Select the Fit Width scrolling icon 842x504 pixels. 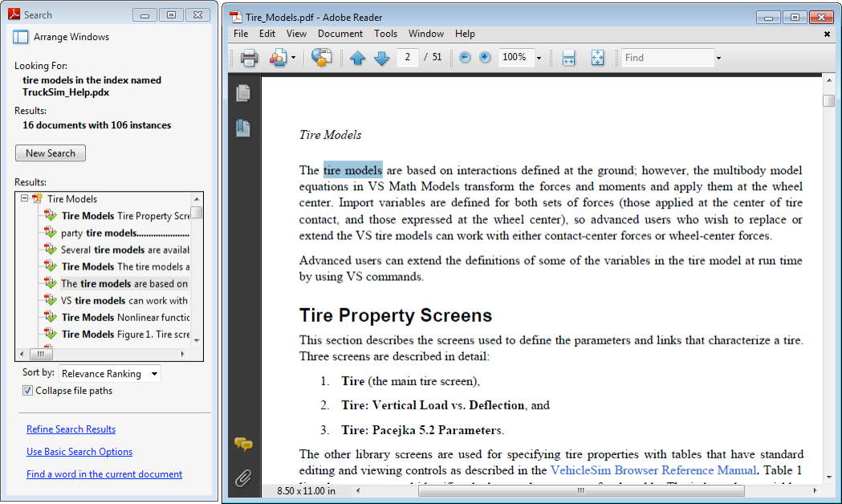point(568,58)
